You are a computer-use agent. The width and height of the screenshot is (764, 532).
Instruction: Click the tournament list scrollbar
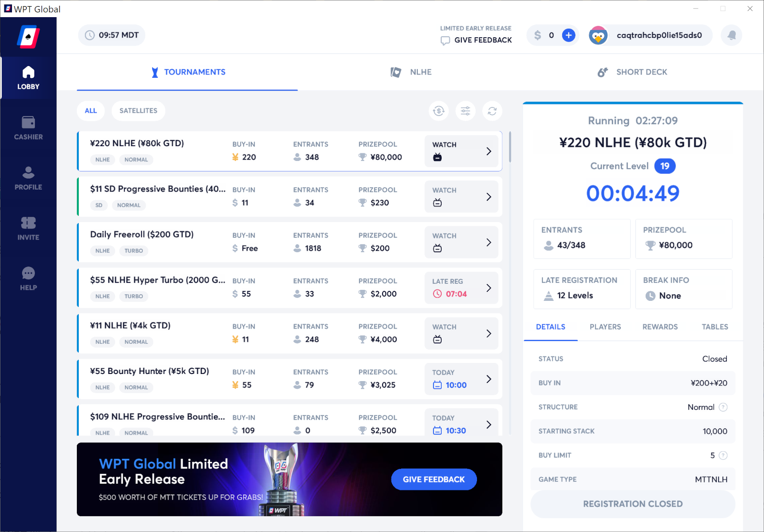coord(510,147)
